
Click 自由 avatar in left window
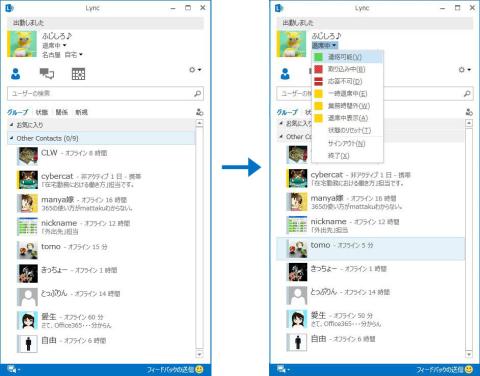pyautogui.click(x=28, y=344)
